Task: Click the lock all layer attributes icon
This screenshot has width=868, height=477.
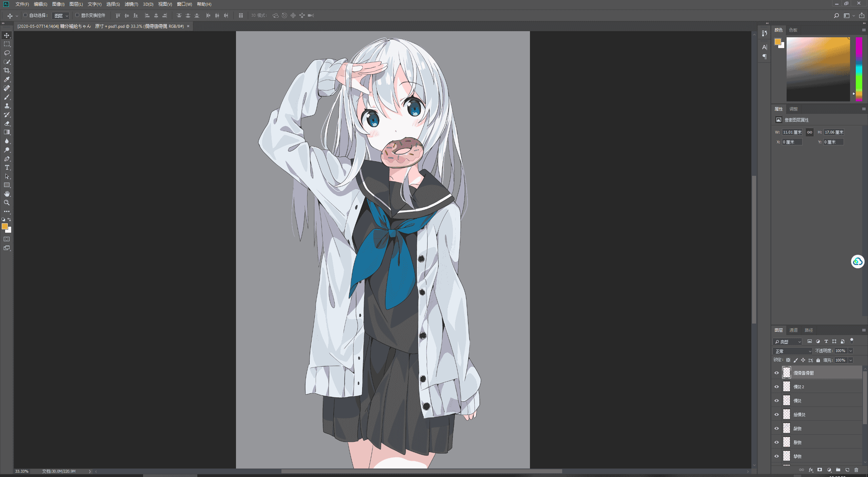Action: [x=818, y=360]
